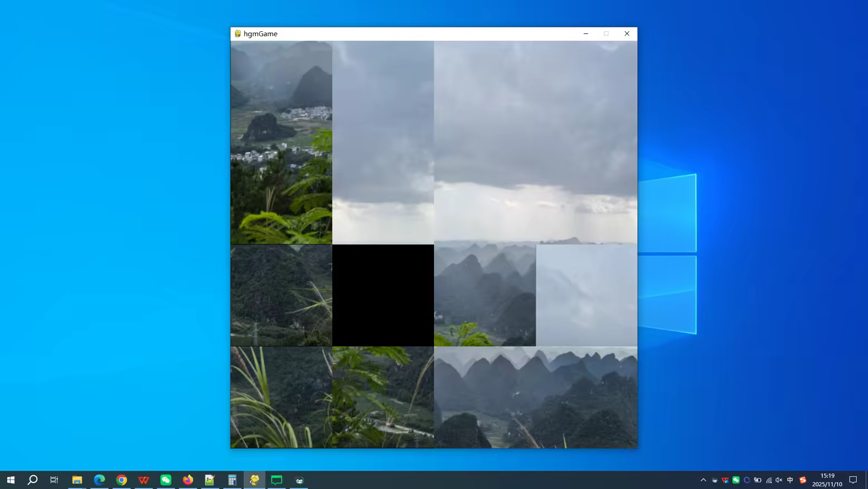Unmute the system volume in the tray
Screen dimensions: 868x489
click(x=779, y=480)
